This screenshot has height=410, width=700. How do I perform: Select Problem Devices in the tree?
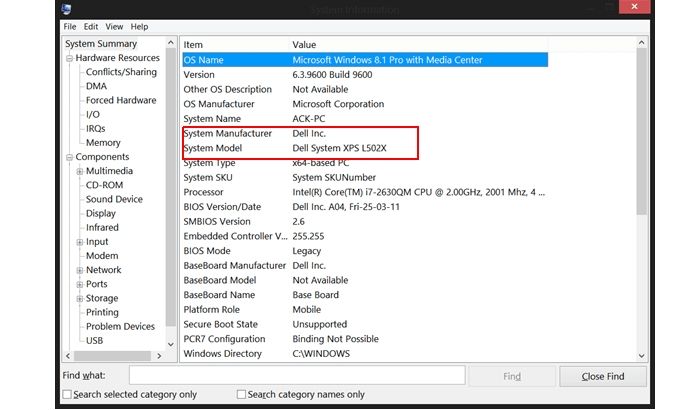click(x=120, y=326)
